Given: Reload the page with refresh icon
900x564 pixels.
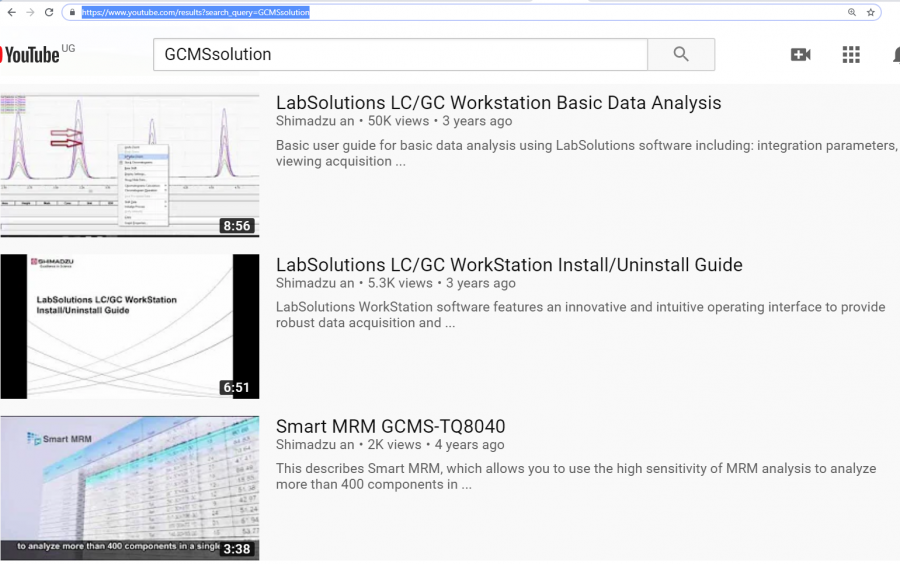Looking at the screenshot, I should 49,12.
